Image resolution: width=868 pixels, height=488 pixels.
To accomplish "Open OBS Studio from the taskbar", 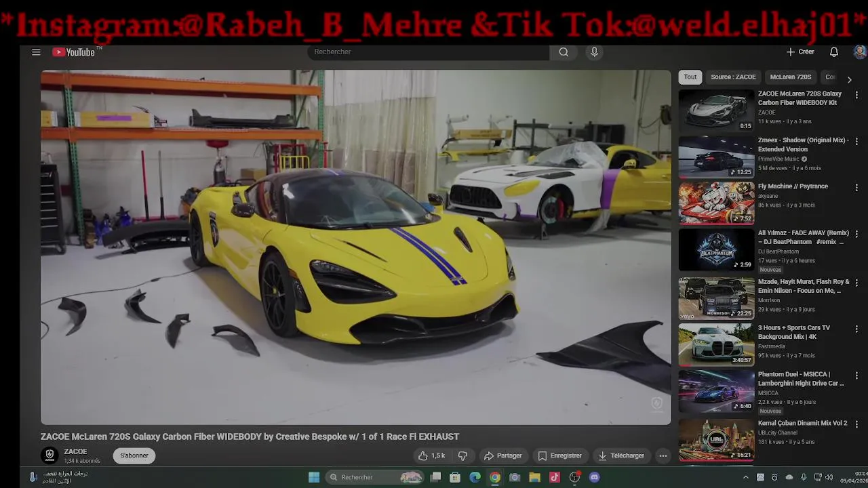I will coord(575,477).
